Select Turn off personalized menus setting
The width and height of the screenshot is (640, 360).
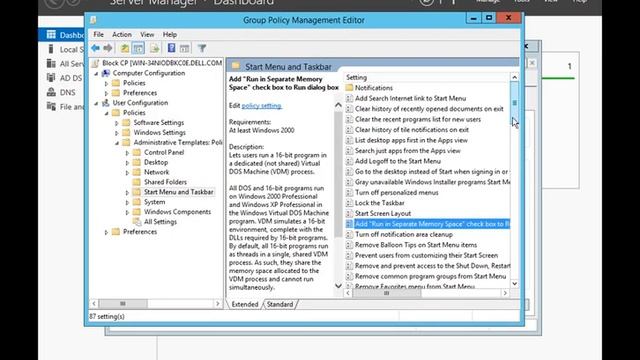click(x=397, y=193)
